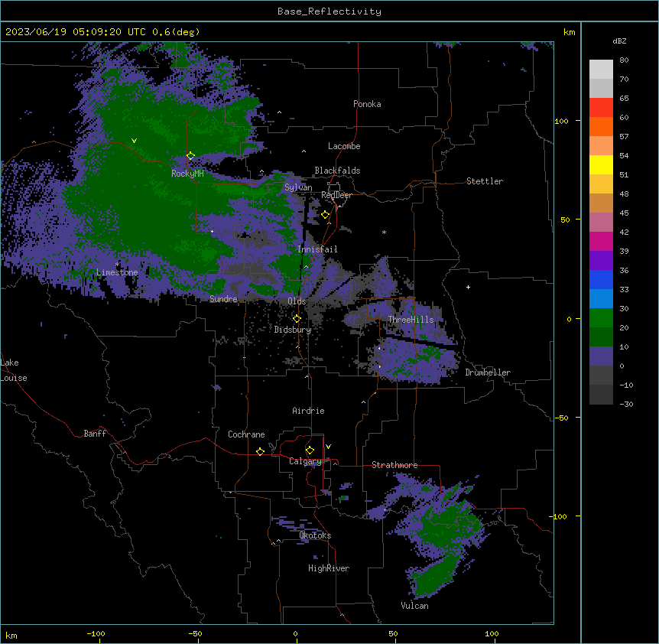Image resolution: width=659 pixels, height=644 pixels.
Task: Select the yellow diamond marker above Didsbury
Action: tap(297, 319)
